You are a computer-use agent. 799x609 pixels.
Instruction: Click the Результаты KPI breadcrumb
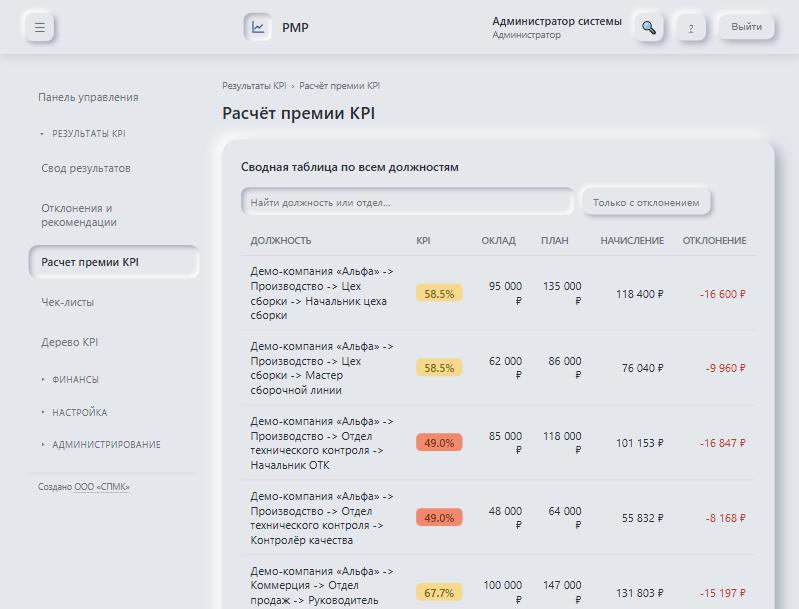pos(254,86)
